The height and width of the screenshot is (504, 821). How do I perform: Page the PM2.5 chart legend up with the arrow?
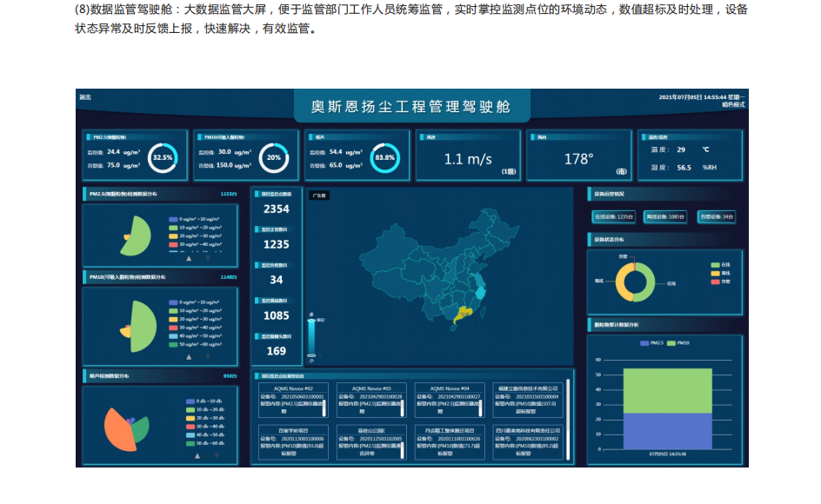[189, 258]
